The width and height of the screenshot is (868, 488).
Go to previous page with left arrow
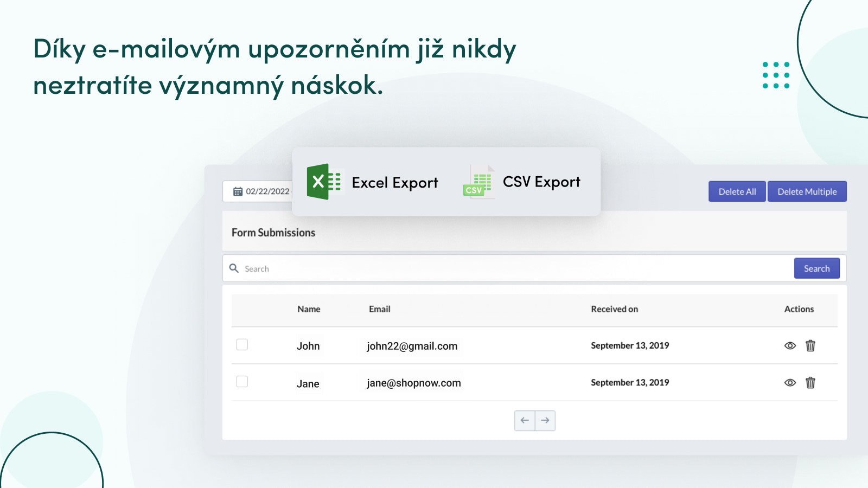pos(525,420)
